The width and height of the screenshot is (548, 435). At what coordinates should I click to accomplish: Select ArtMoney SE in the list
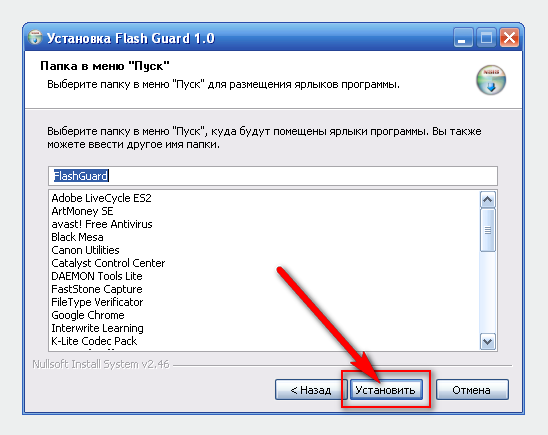82,211
